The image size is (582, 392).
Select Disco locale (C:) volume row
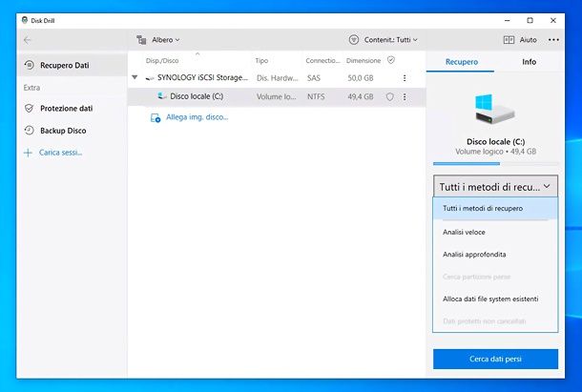tap(277, 97)
